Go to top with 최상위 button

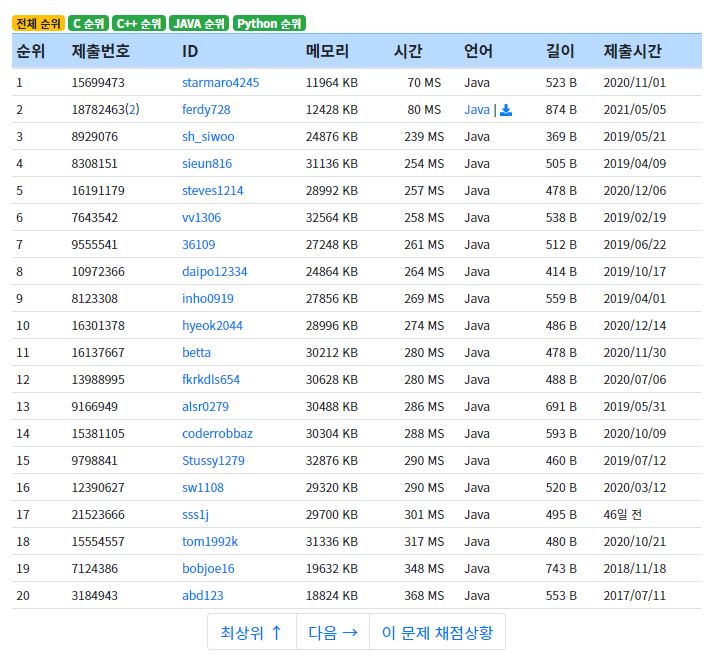(x=252, y=633)
